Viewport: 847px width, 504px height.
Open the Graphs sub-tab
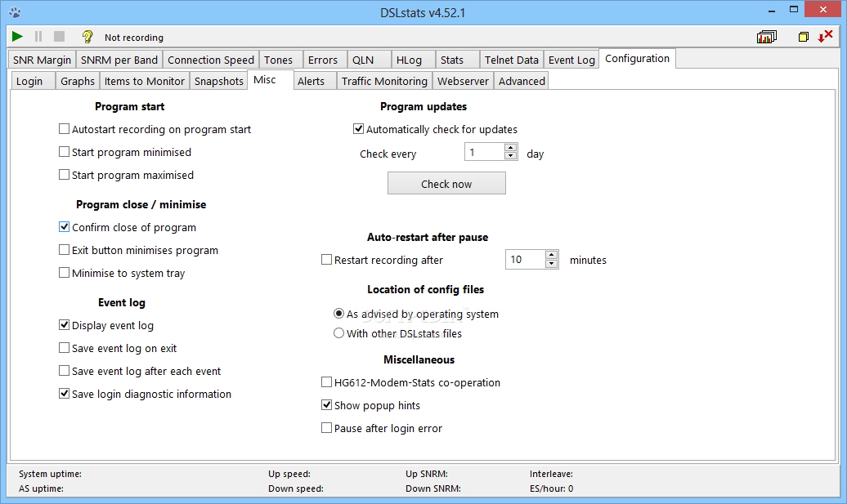[77, 81]
